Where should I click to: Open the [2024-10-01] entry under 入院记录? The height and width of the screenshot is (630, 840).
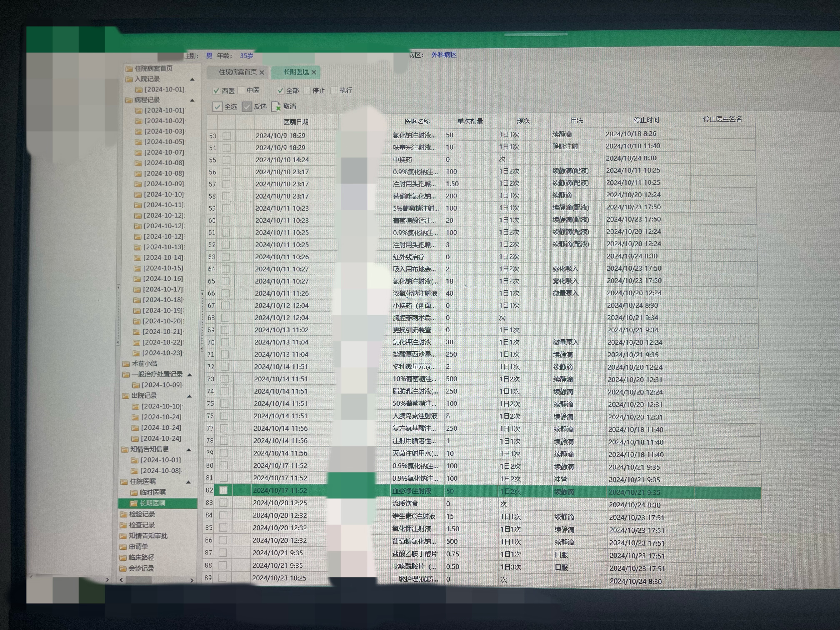pos(160,90)
